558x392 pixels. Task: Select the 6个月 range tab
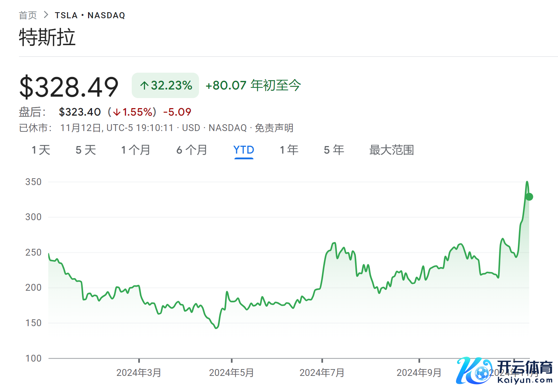click(192, 150)
